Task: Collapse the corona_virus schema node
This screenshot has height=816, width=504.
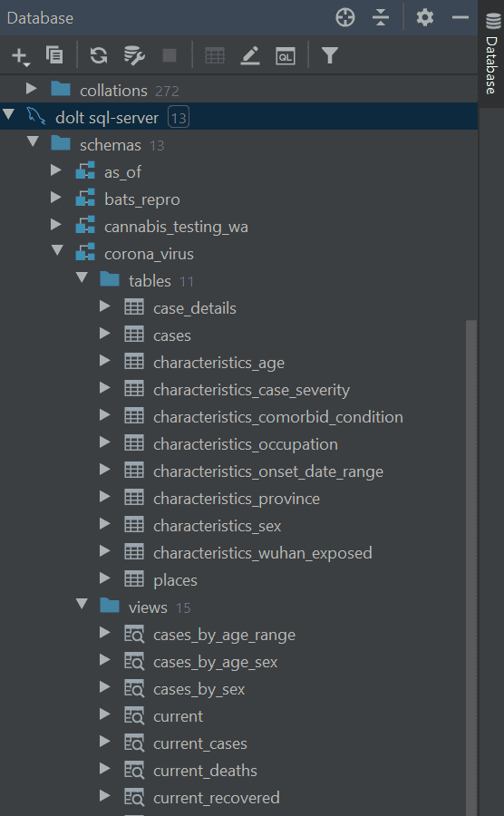Action: pyautogui.click(x=57, y=251)
